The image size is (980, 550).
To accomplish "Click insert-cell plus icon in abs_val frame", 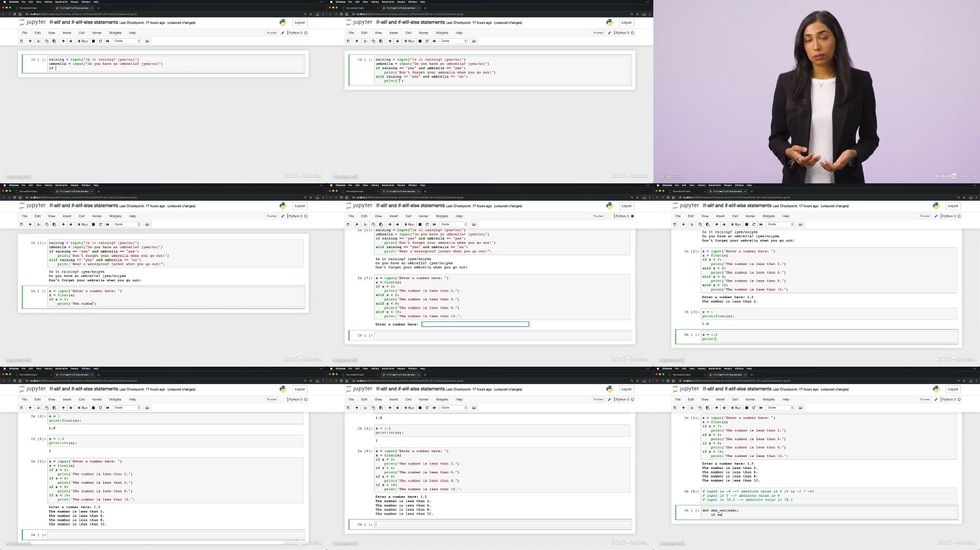I will 683,407.
